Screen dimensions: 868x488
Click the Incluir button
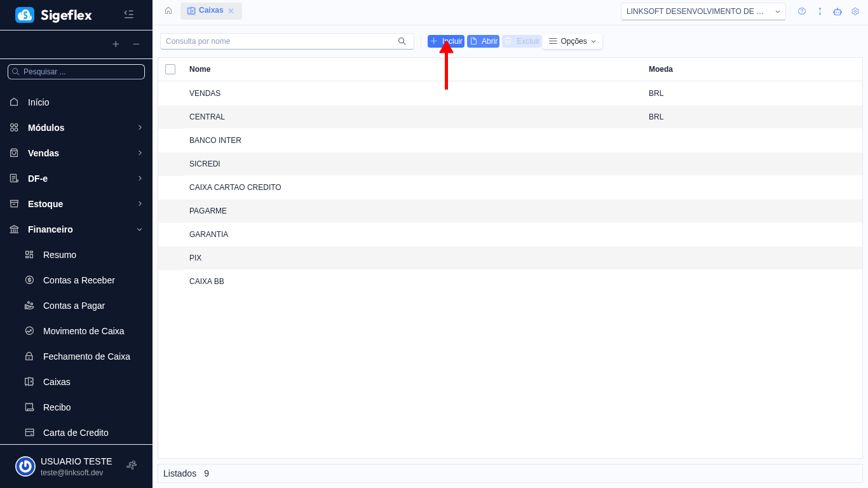click(446, 41)
